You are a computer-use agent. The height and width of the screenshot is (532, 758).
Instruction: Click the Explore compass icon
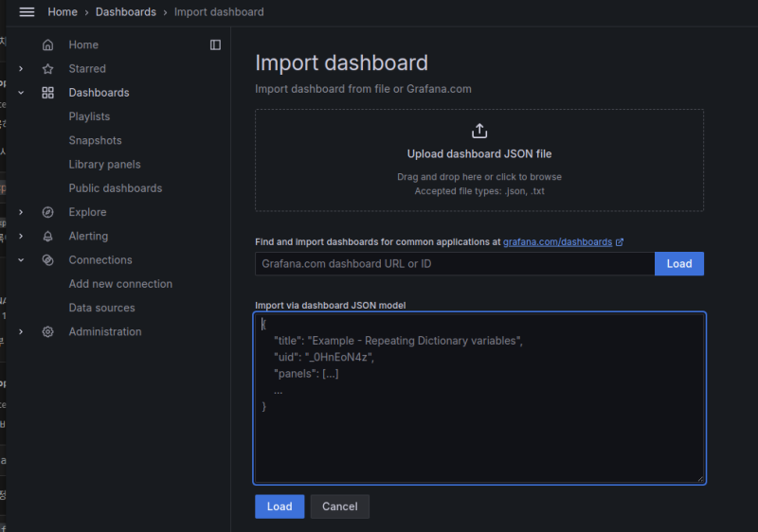pos(47,212)
